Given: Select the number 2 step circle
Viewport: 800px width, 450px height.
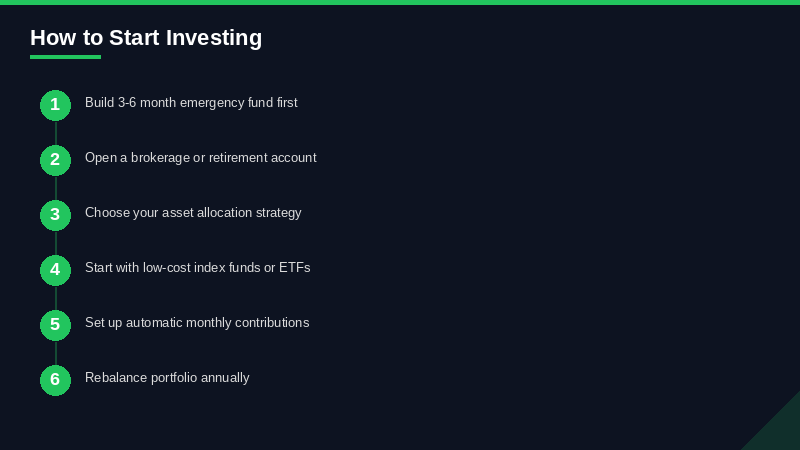Looking at the screenshot, I should click(55, 160).
